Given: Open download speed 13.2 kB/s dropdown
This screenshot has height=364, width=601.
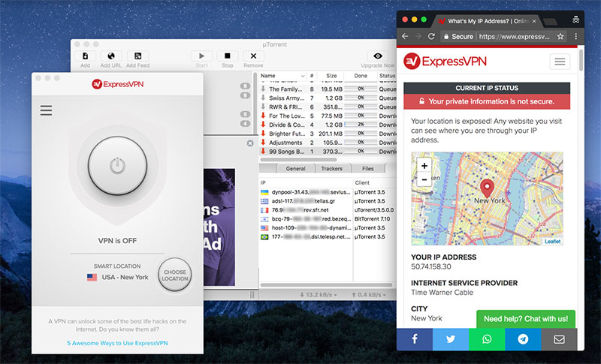Looking at the screenshot, I should tap(319, 295).
